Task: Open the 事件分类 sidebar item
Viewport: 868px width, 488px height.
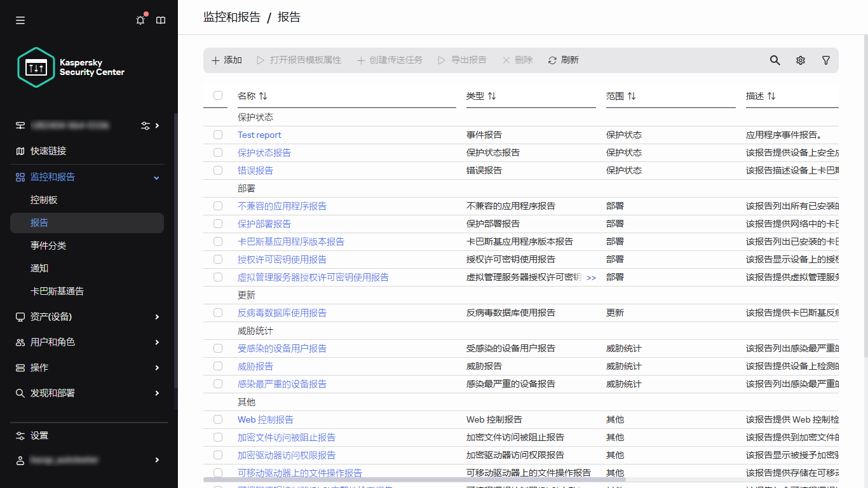Action: [x=48, y=245]
